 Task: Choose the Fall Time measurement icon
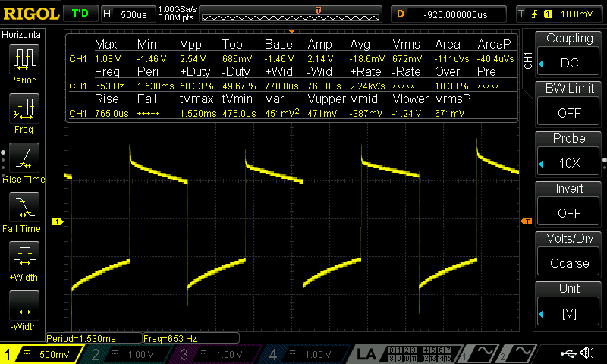[24, 211]
